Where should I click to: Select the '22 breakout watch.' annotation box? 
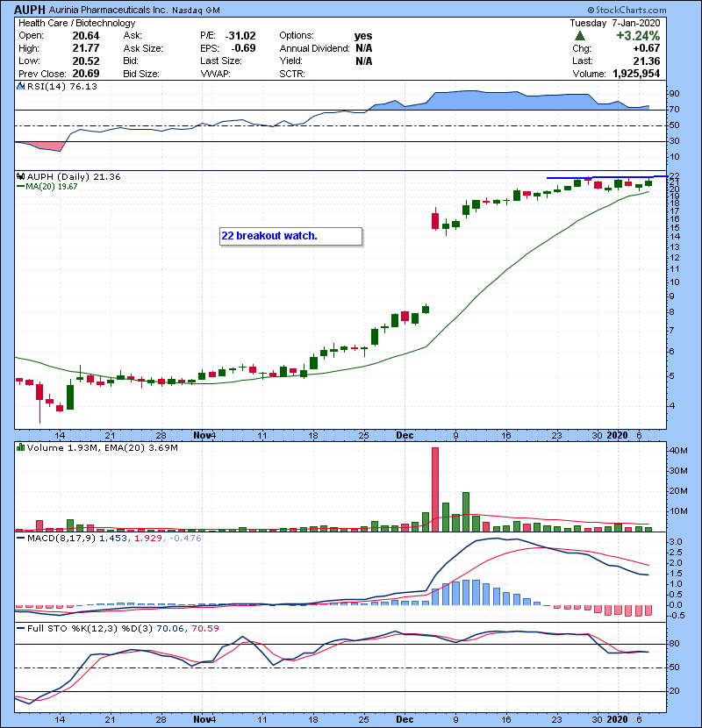[290, 236]
